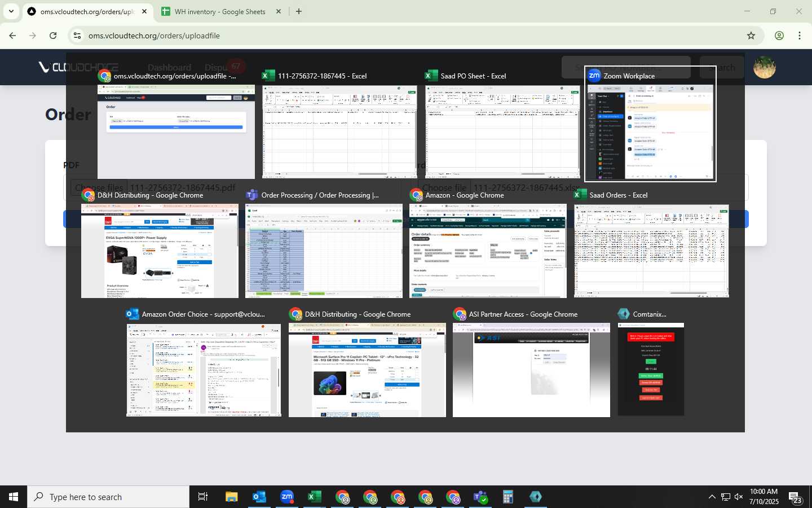
Task: Select the oms.vcloudtech.org/orders browser tab
Action: (x=87, y=11)
